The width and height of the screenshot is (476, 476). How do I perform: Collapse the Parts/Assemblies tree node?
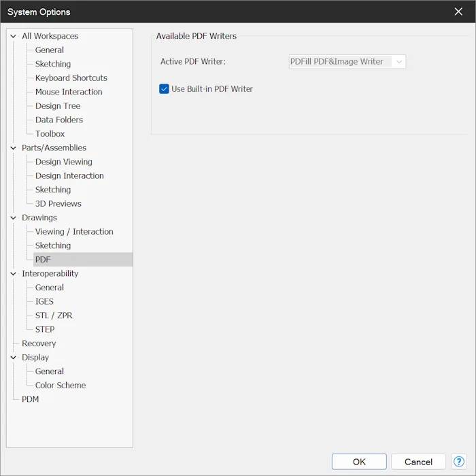[x=13, y=148]
